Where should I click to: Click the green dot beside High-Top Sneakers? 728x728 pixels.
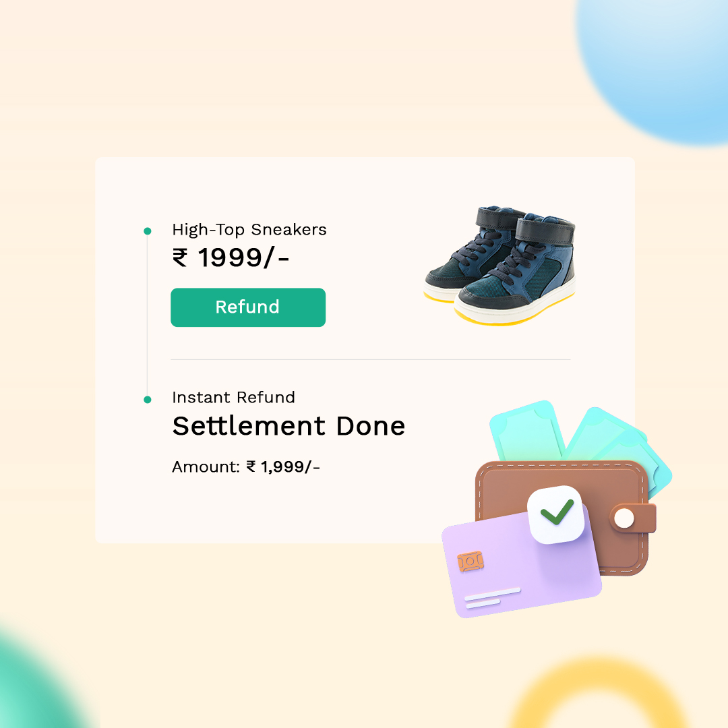pyautogui.click(x=148, y=231)
